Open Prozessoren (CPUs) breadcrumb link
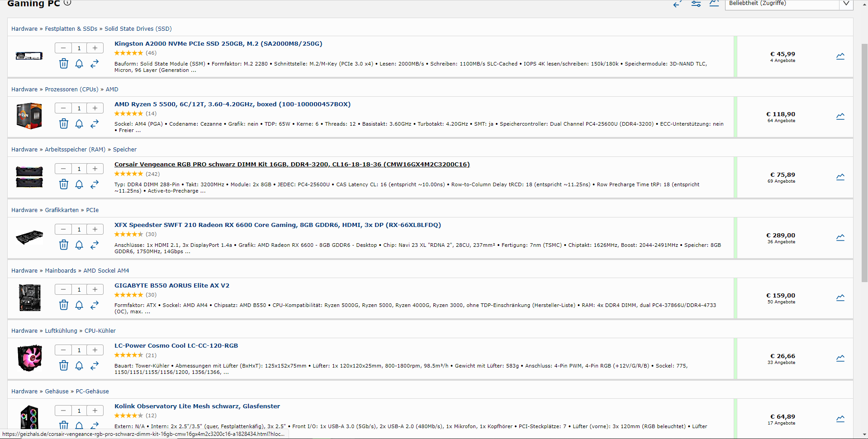This screenshot has width=868, height=439. 71,89
